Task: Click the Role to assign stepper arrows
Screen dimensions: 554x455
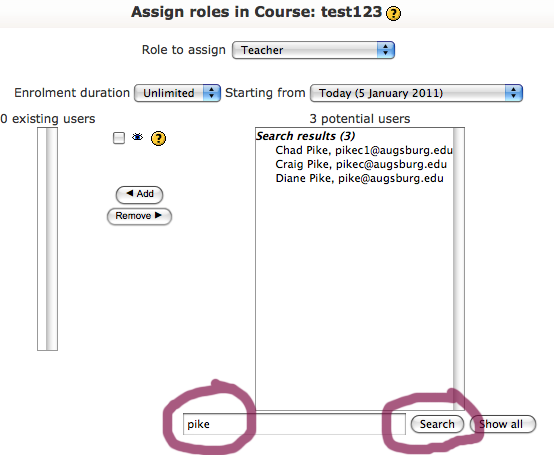Action: [385, 50]
